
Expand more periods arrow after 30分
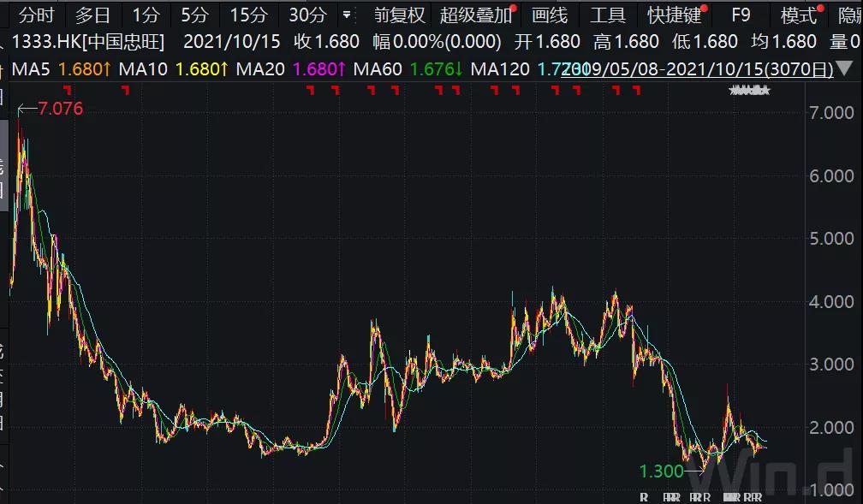tap(346, 15)
